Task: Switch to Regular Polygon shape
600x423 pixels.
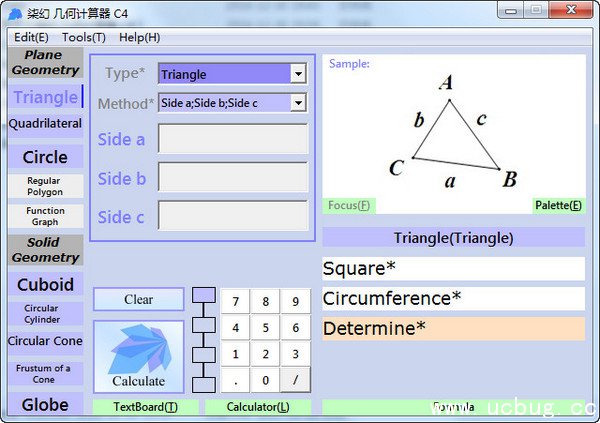Action: click(x=46, y=186)
